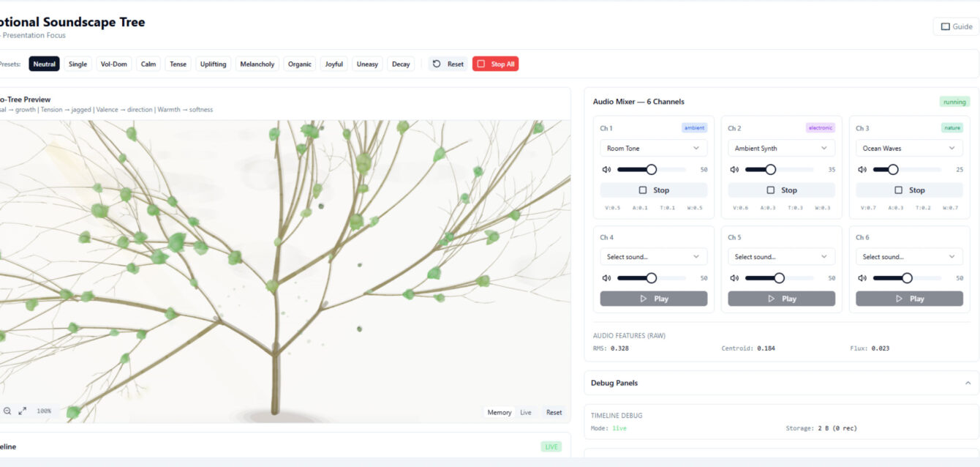Click the circular Reset arrow in presets bar
The height and width of the screenshot is (467, 980).
(x=436, y=64)
